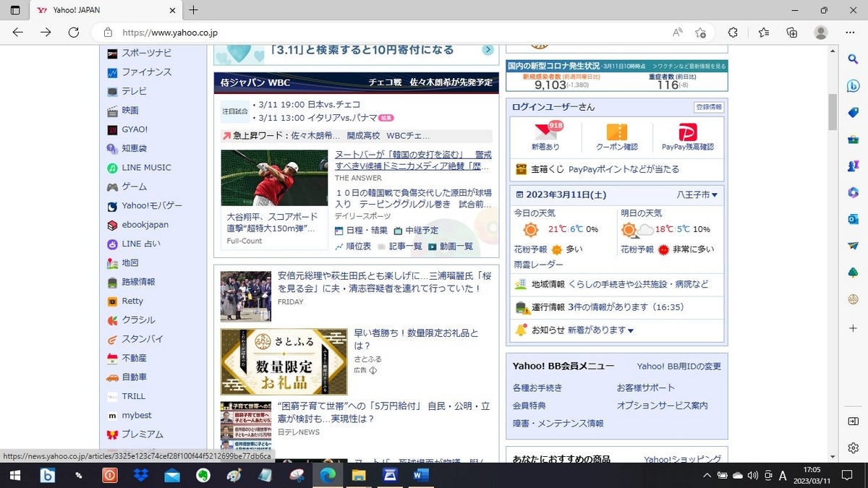Open オプションサービス案内 link
Image resolution: width=868 pixels, height=488 pixels.
point(663,406)
